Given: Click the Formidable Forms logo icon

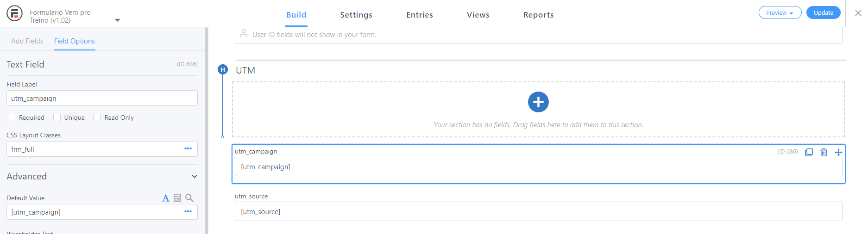Looking at the screenshot, I should tap(14, 13).
